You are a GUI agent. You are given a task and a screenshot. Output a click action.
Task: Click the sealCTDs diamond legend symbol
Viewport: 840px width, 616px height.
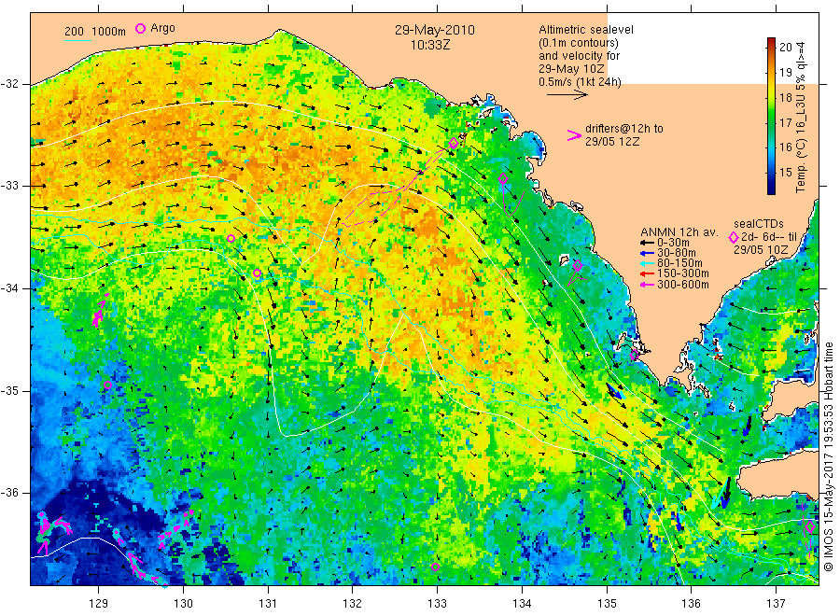[x=734, y=237]
